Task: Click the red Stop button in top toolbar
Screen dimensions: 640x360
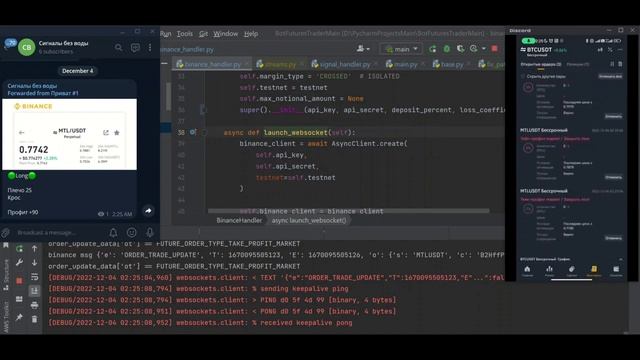Action: point(495,49)
